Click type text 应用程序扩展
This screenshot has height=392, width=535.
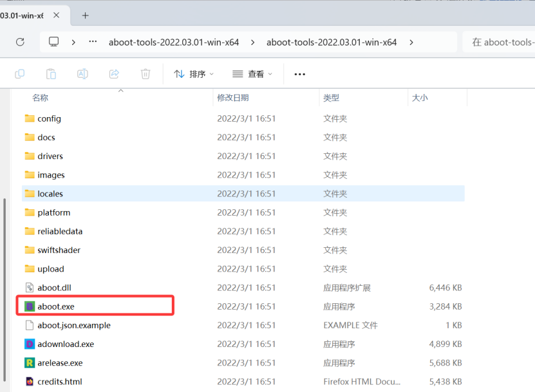[346, 288]
